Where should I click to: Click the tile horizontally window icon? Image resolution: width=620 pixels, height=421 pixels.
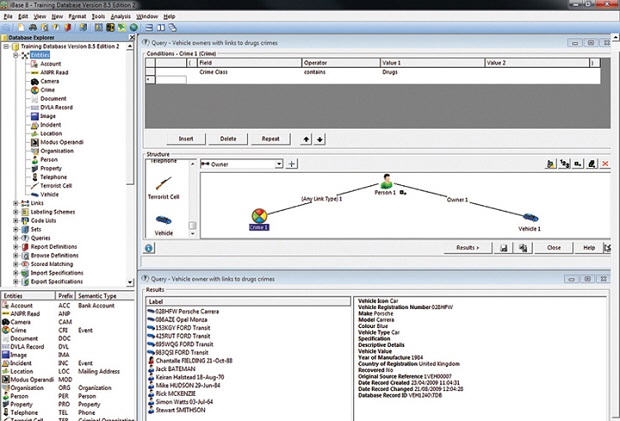(149, 28)
